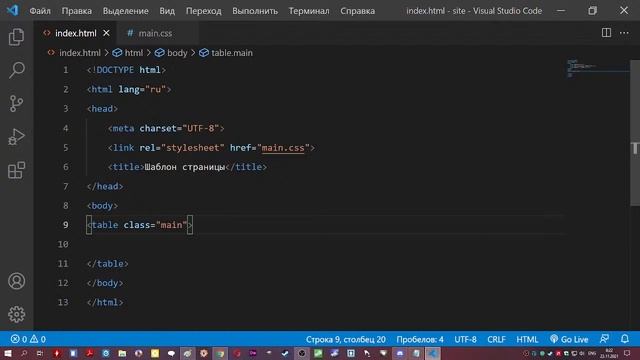Click index.html in the breadcrumb
640x360 pixels.
[x=80, y=53]
